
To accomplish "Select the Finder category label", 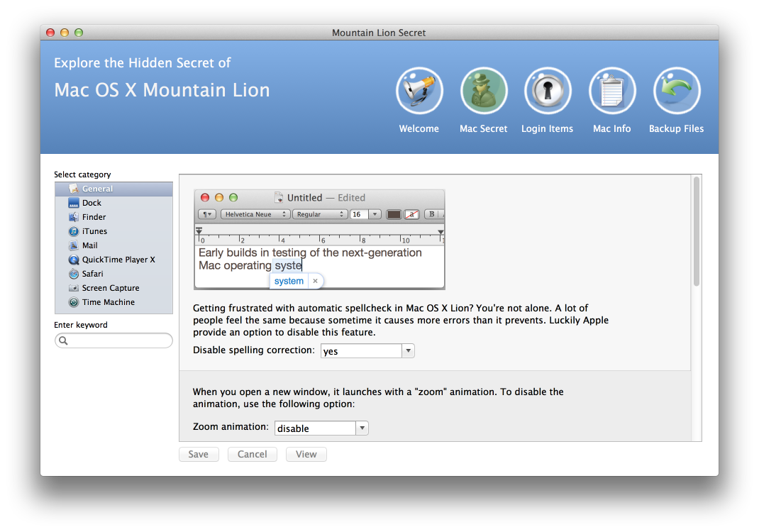I will coord(94,217).
